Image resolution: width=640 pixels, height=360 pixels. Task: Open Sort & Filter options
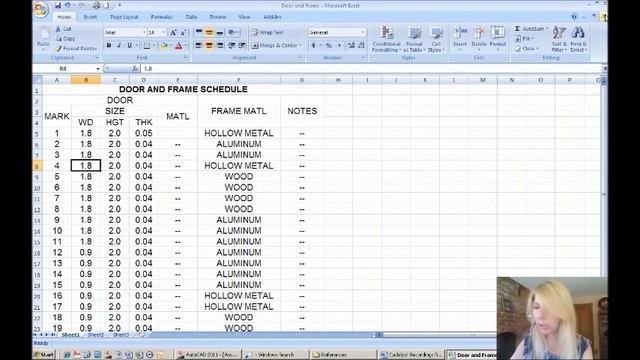pyautogui.click(x=559, y=39)
